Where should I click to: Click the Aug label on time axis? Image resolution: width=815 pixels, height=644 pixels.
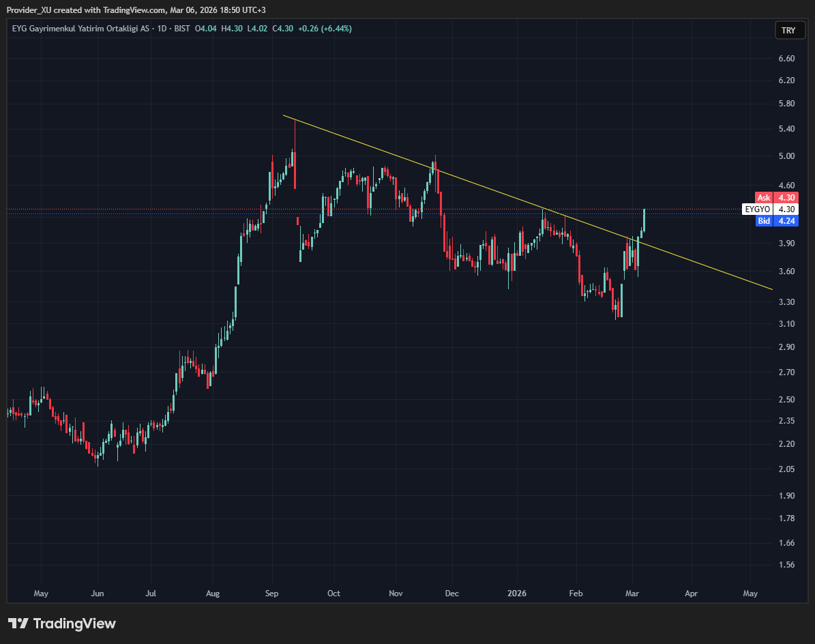[213, 593]
